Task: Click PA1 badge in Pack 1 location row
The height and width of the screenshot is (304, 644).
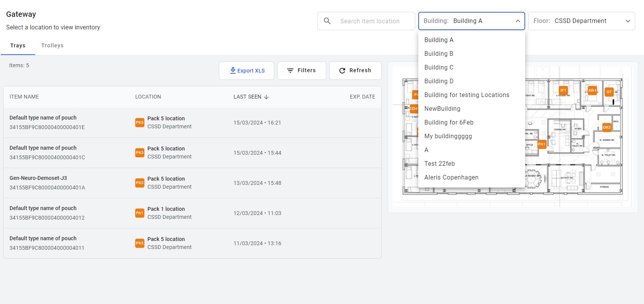Action: 140,213
